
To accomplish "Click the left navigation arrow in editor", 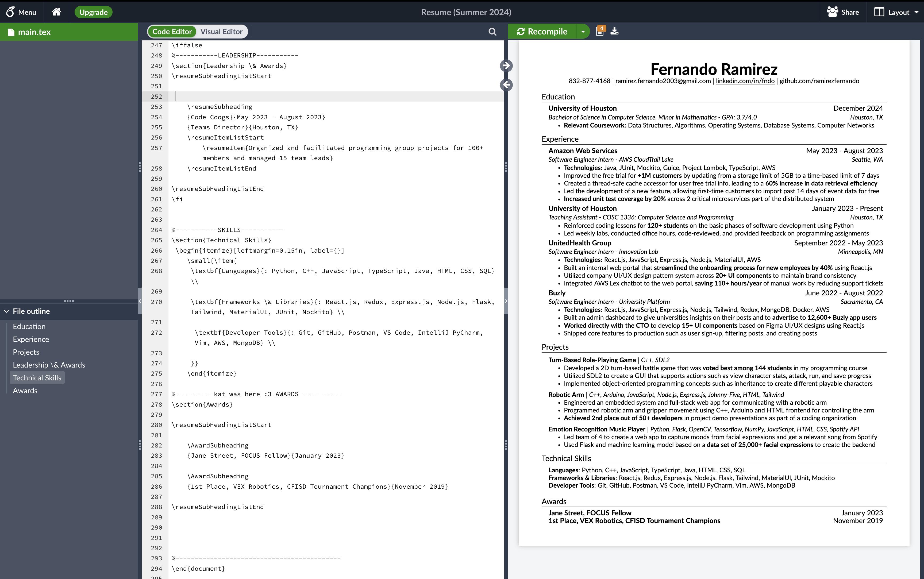I will point(506,85).
